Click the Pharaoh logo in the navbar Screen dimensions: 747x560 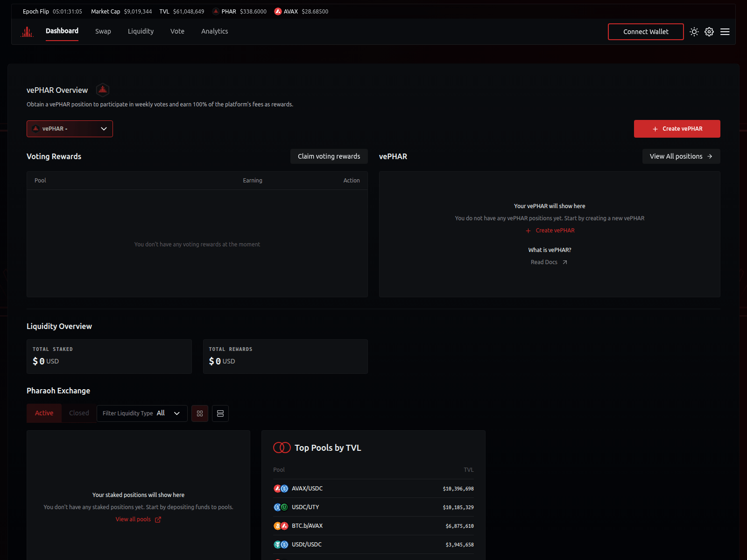(x=27, y=32)
